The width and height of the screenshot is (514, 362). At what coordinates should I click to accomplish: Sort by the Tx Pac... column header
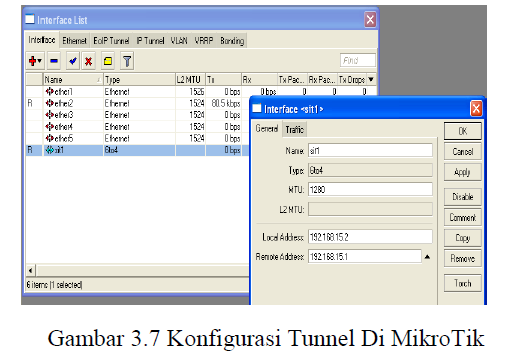click(292, 79)
